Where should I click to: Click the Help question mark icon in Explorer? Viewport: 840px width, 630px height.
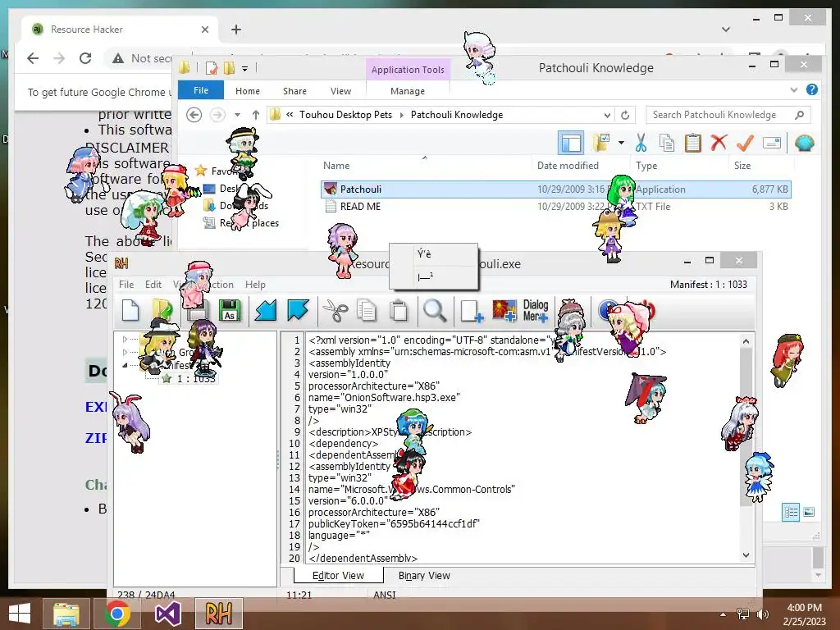tap(812, 90)
